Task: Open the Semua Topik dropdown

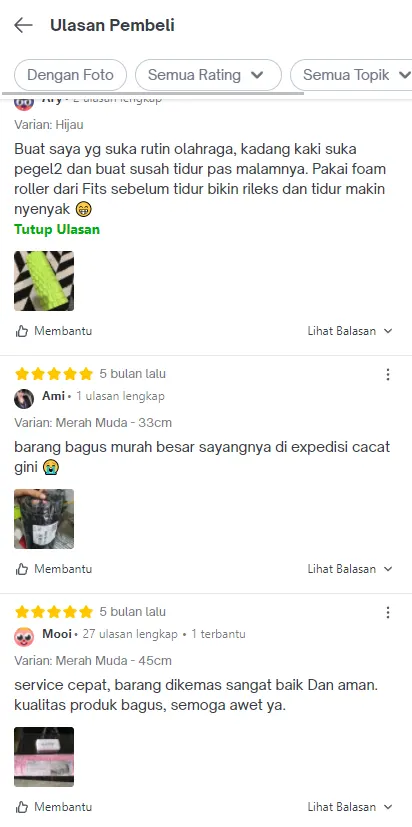Action: [351, 75]
